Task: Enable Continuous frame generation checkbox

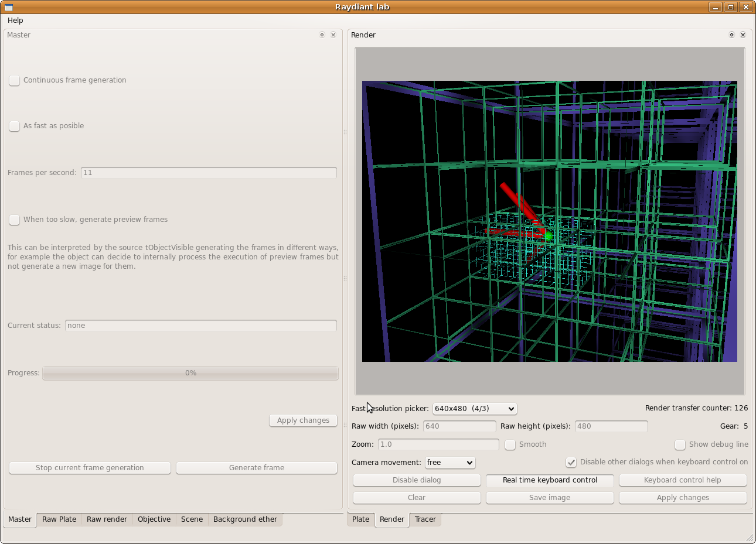Action: coord(15,80)
